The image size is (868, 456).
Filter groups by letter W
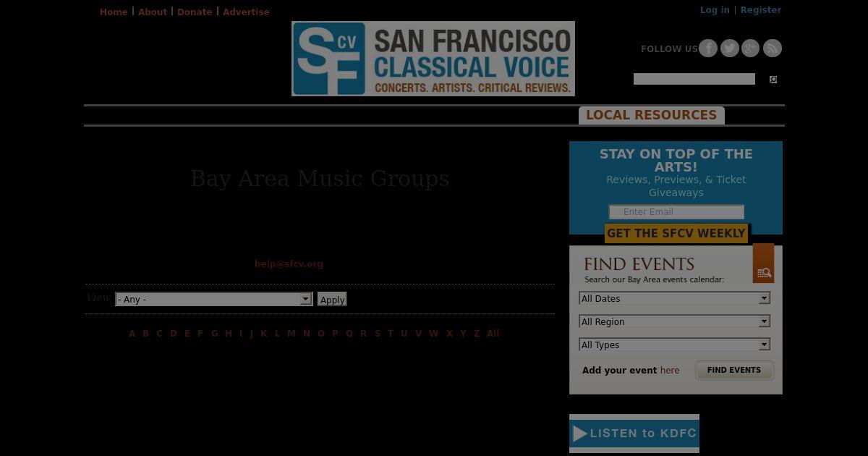click(434, 334)
